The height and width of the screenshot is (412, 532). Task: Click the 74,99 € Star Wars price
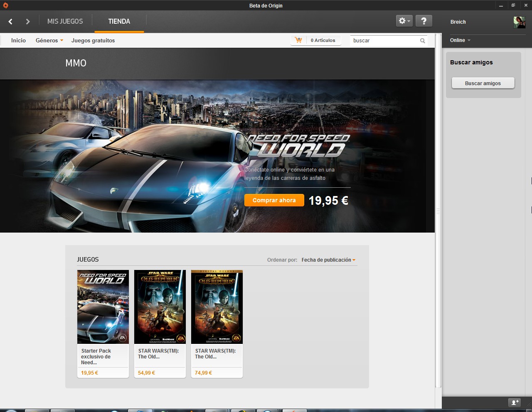(203, 373)
